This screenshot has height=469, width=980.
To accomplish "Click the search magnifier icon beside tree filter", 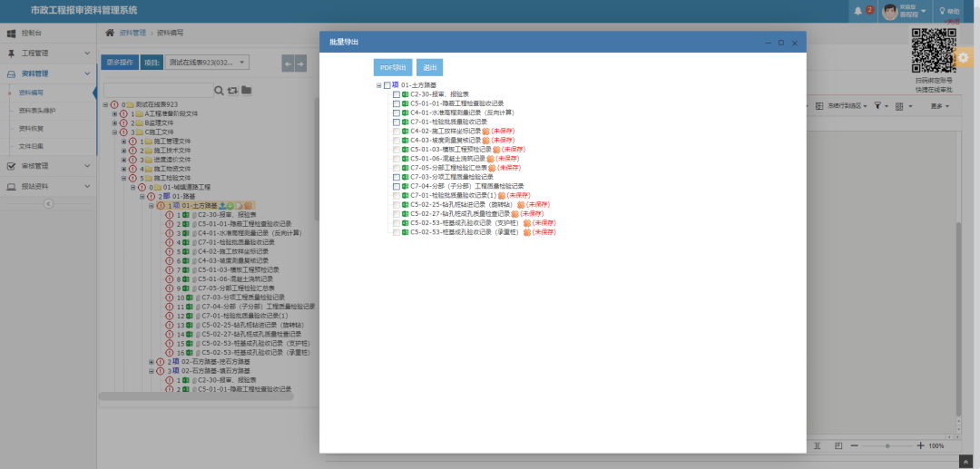I will point(219,91).
